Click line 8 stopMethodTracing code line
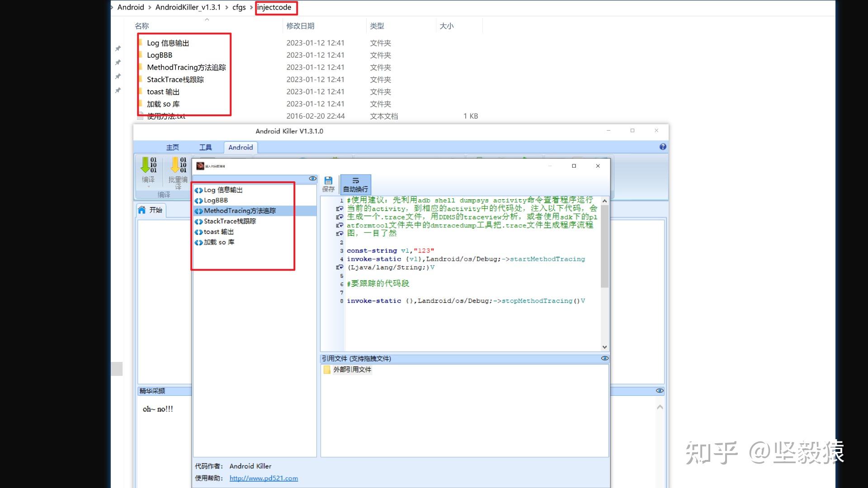The image size is (868, 488). (x=466, y=301)
